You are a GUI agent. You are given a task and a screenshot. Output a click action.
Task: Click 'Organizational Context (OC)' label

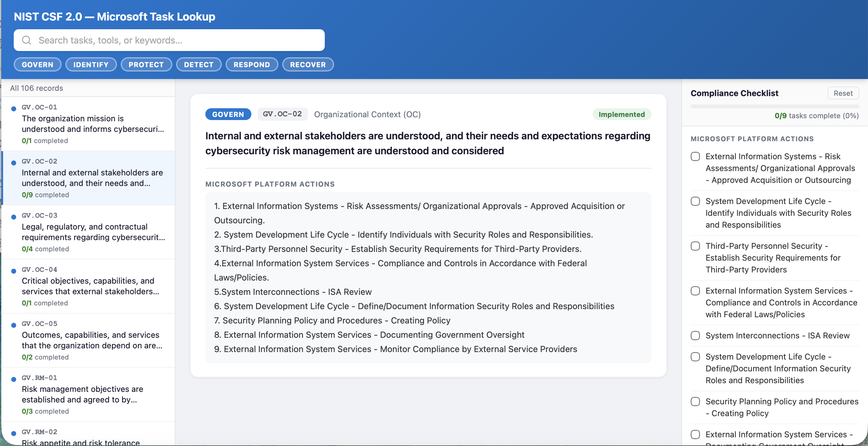(x=367, y=114)
